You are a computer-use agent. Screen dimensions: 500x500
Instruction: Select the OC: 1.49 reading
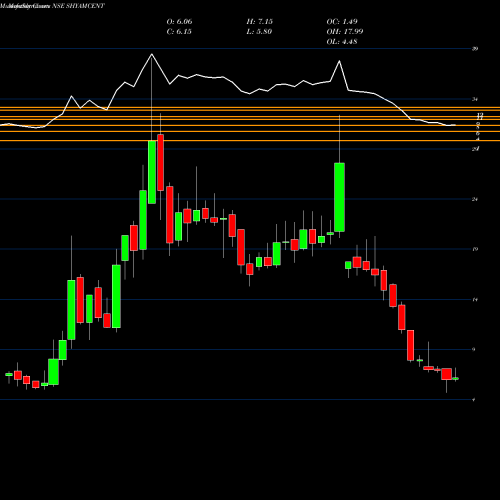(x=342, y=22)
